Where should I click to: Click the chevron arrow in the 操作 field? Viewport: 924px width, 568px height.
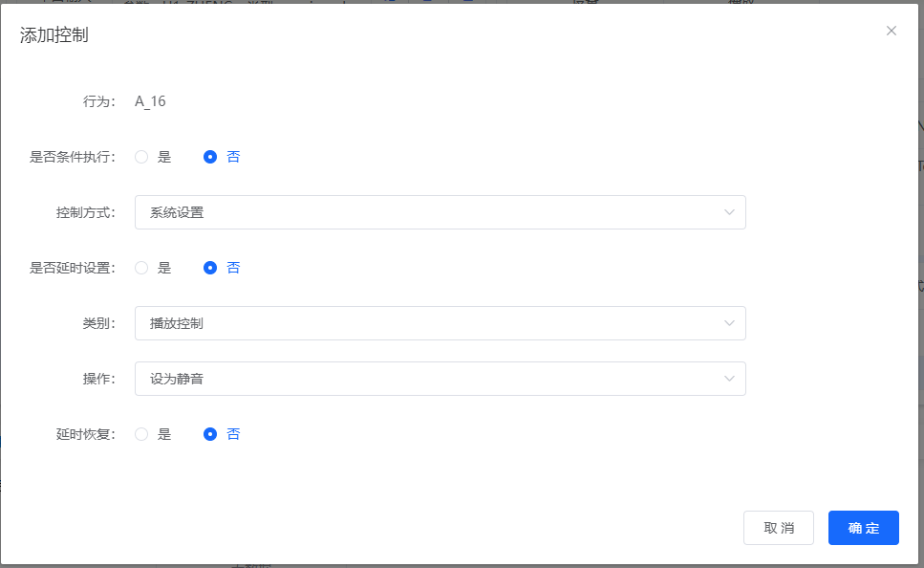pos(729,379)
